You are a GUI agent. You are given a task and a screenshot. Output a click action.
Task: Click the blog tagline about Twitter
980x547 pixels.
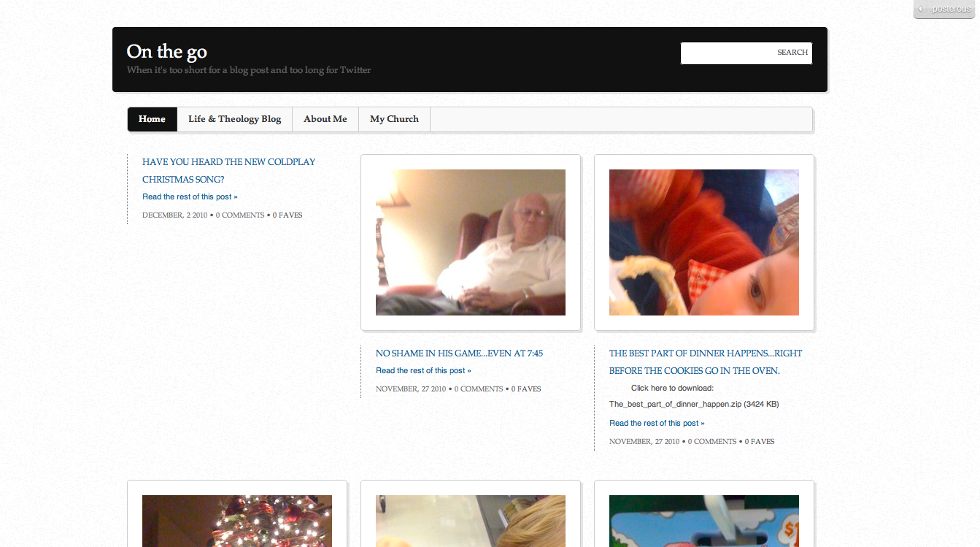pos(249,70)
